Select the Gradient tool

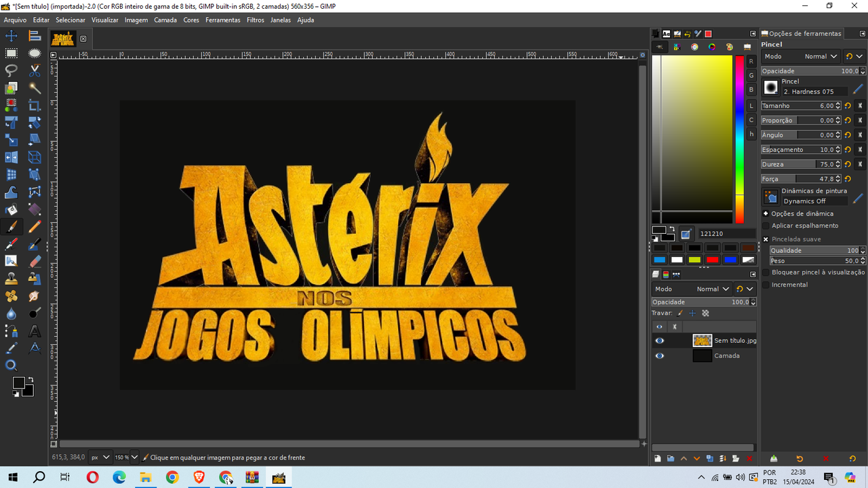coord(35,209)
